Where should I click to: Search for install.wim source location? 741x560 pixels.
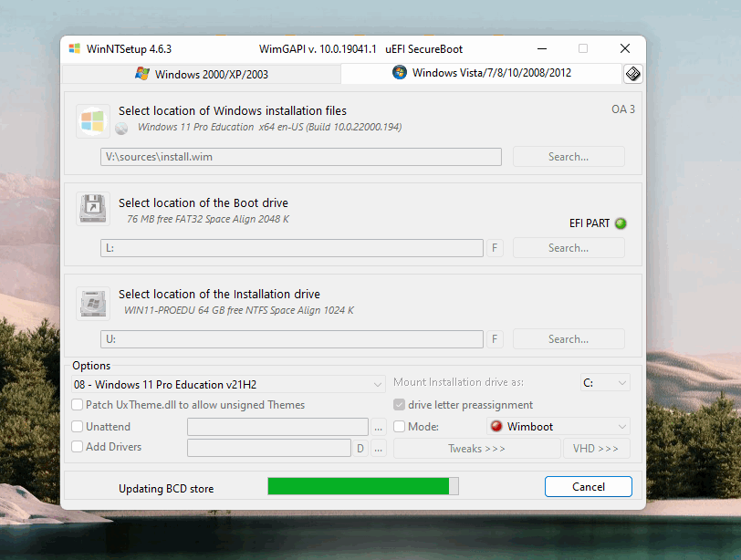click(x=569, y=157)
